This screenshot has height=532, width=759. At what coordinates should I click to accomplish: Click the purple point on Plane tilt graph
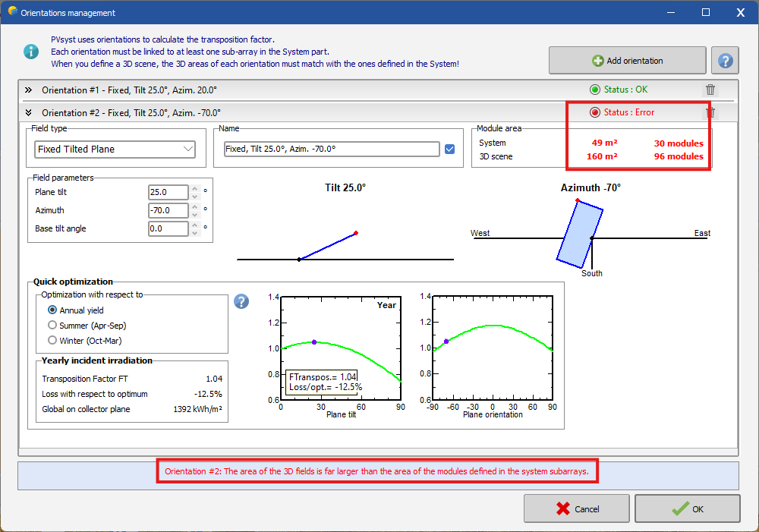click(314, 342)
